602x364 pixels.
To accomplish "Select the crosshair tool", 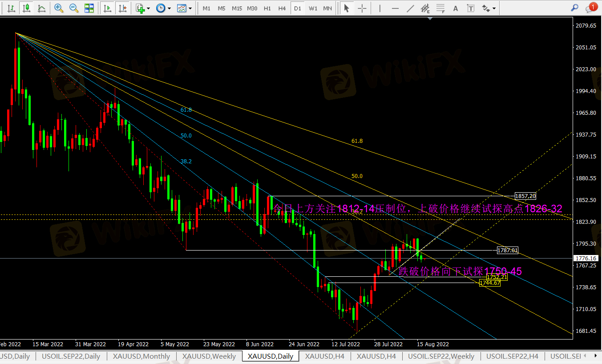I will click(362, 8).
